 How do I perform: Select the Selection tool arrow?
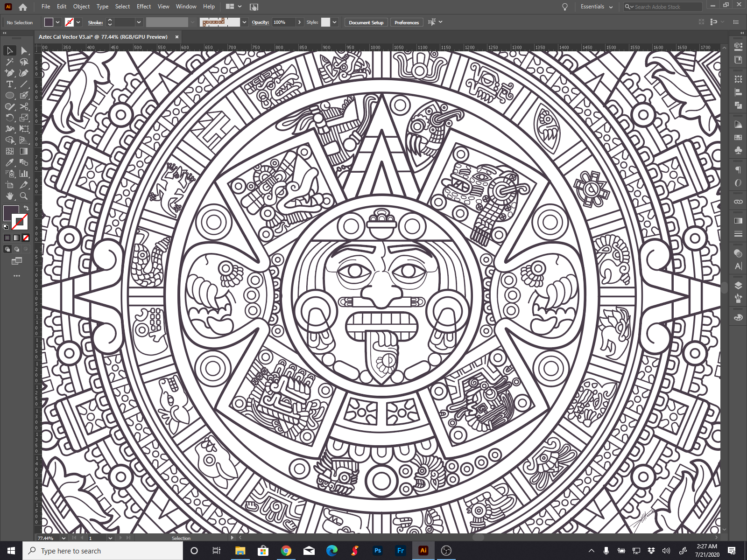tap(10, 50)
